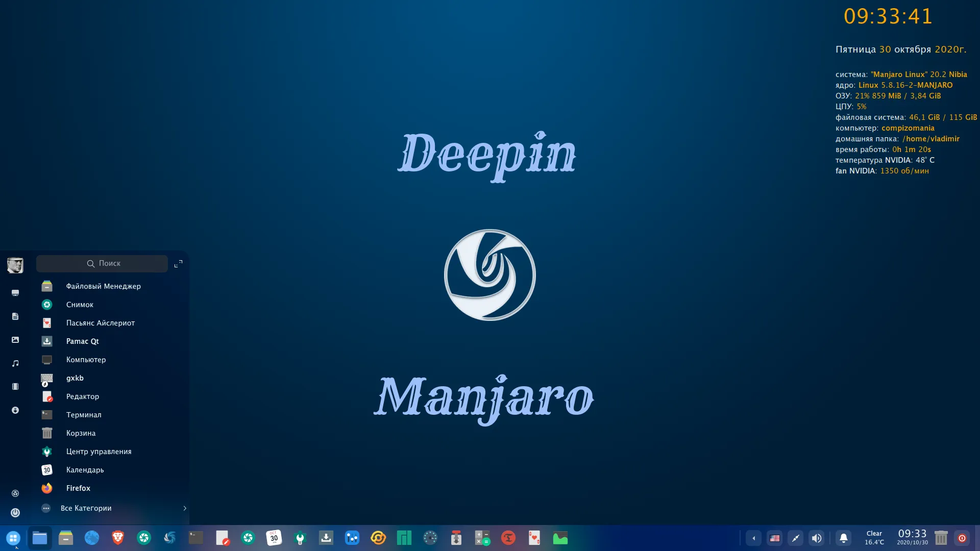The height and width of the screenshot is (551, 980).
Task: Open the Documents sidebar shortcut in the launcher
Action: pos(15,316)
